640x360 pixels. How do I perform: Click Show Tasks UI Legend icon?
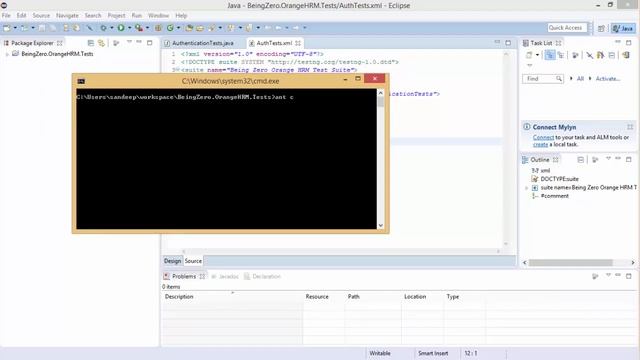pyautogui.click(x=626, y=55)
